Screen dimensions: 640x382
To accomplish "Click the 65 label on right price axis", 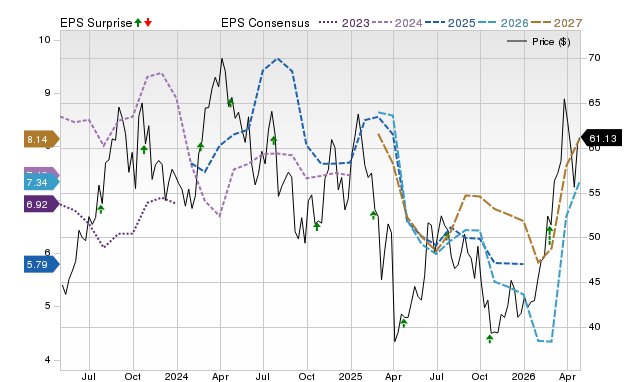I will (594, 103).
